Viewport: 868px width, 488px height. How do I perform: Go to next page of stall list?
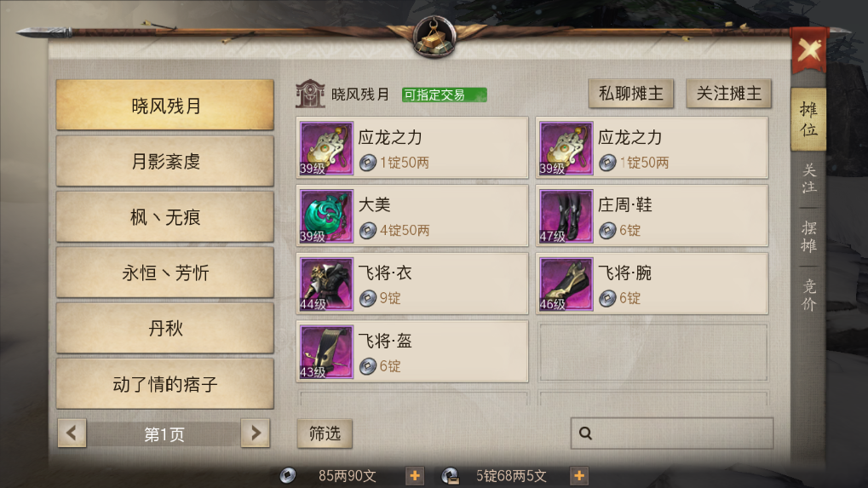256,433
